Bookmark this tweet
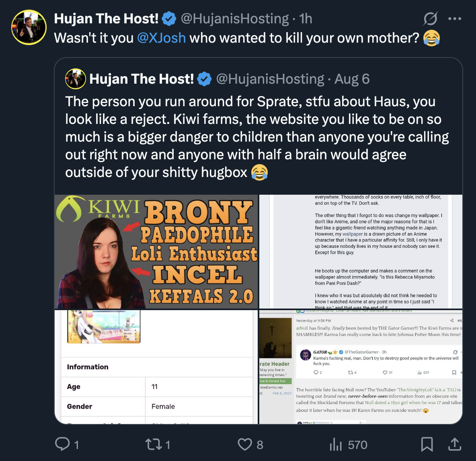 click(x=427, y=444)
